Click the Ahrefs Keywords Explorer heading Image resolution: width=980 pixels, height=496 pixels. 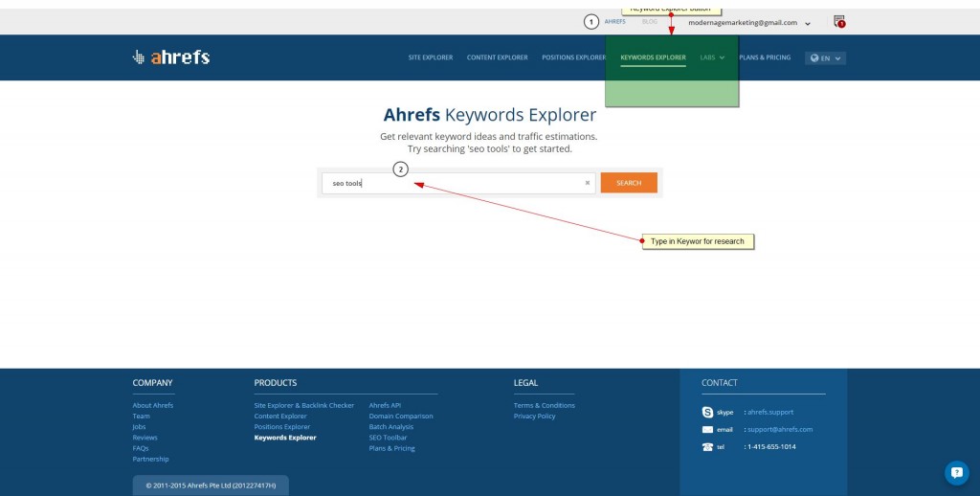pos(489,115)
